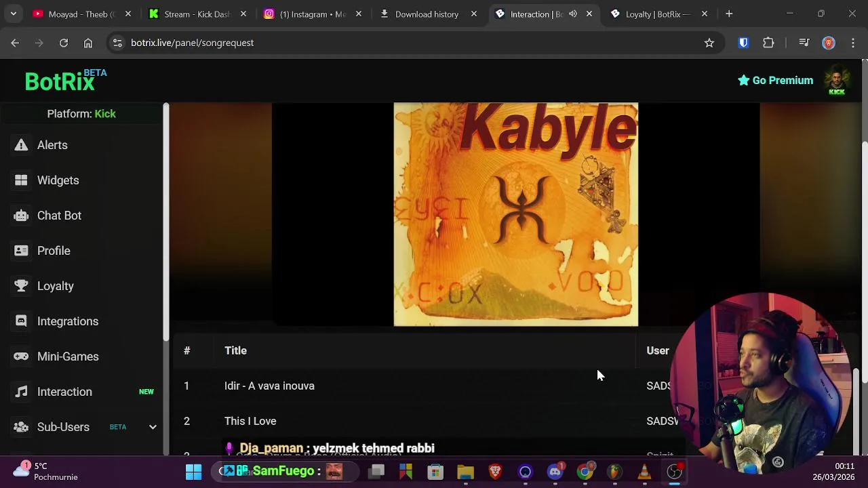Open Chat Bot via its robot icon

point(21,216)
